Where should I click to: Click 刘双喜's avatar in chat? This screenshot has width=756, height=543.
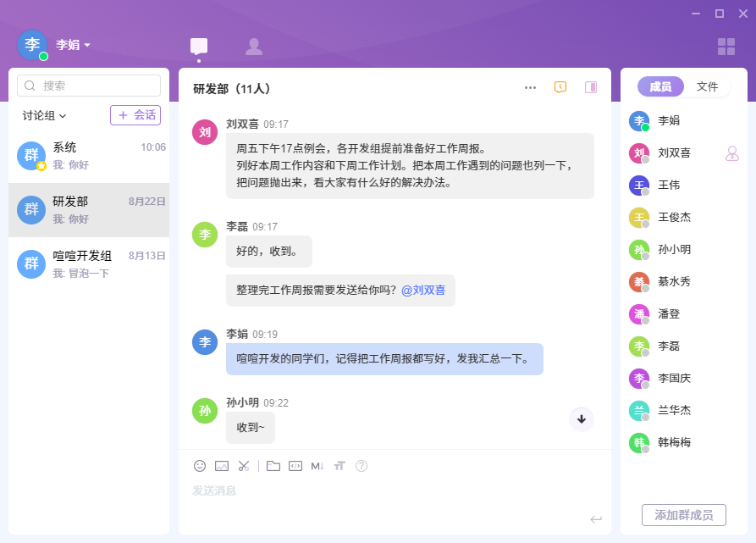205,132
